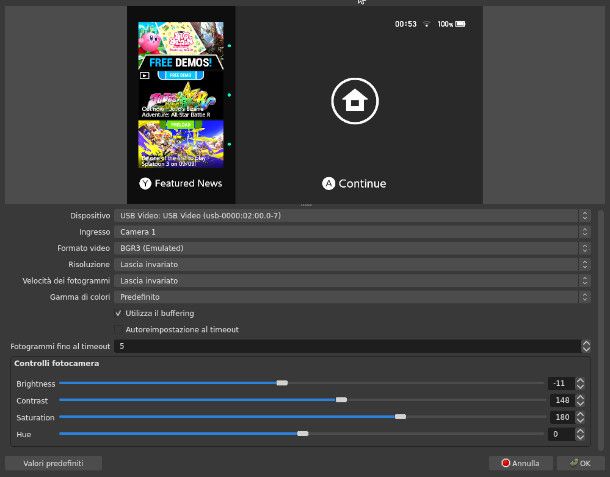The width and height of the screenshot is (610, 477).
Task: Click the Fotogrammi fino al timeout field
Action: (347, 346)
